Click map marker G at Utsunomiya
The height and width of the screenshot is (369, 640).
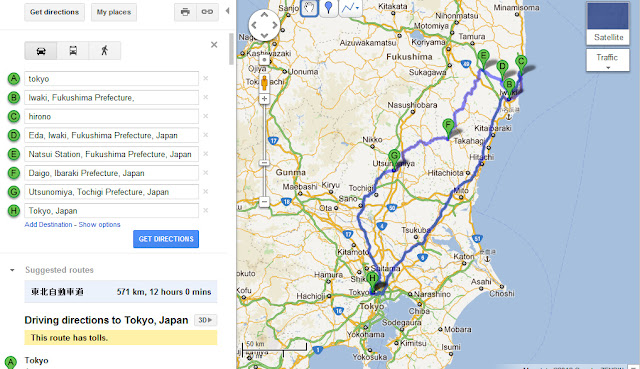(394, 160)
